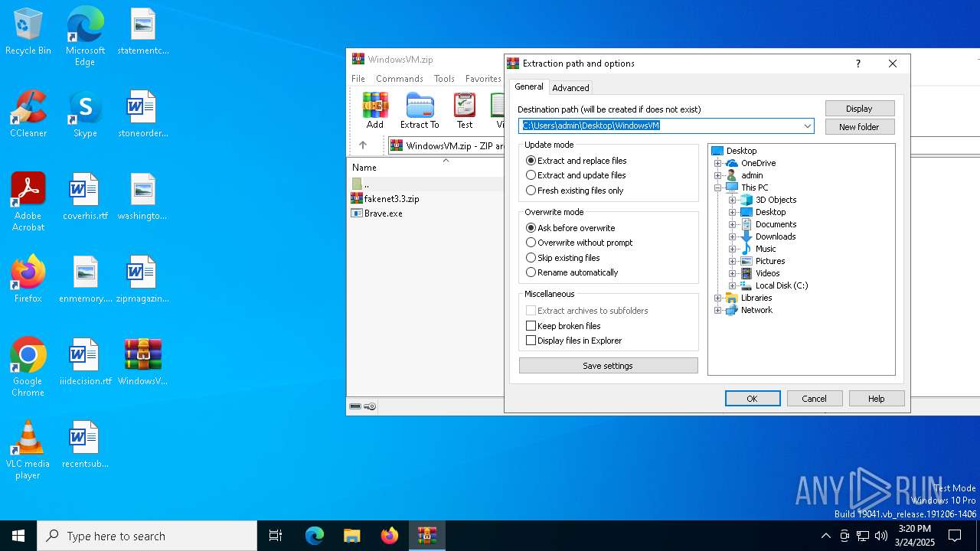This screenshot has width=980, height=551.
Task: Open the Commands menu in WinRAR
Action: [400, 79]
